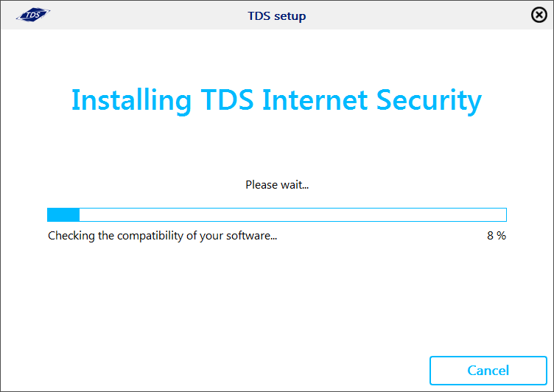Close the TDS setup window
This screenshot has width=554, height=392.
point(539,15)
